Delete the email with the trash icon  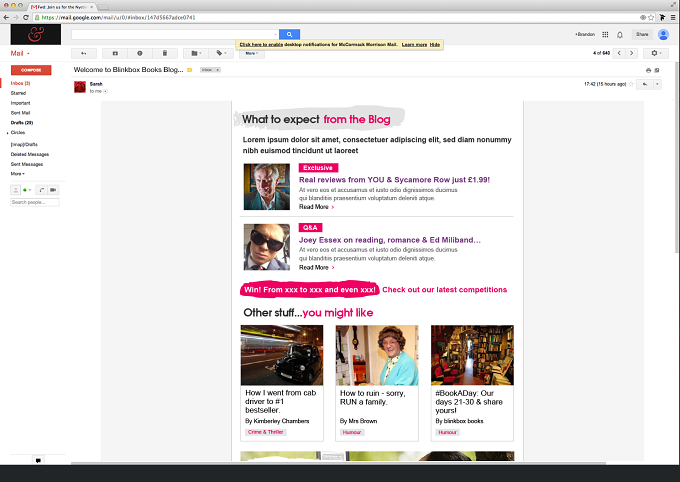click(165, 53)
